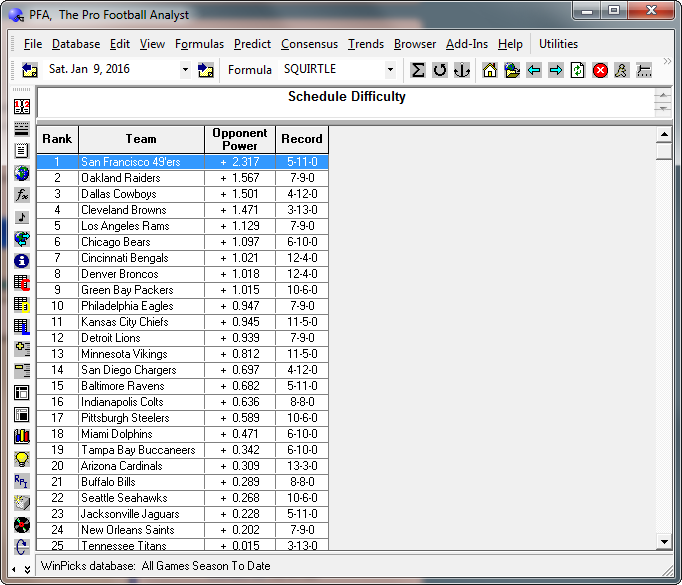Click the notepad sidebar icon
The height and width of the screenshot is (585, 682).
click(22, 150)
